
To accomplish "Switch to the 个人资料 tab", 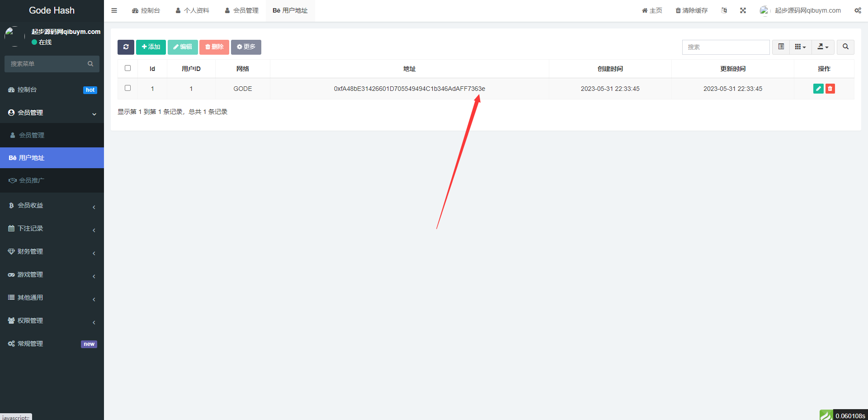I will pos(193,10).
